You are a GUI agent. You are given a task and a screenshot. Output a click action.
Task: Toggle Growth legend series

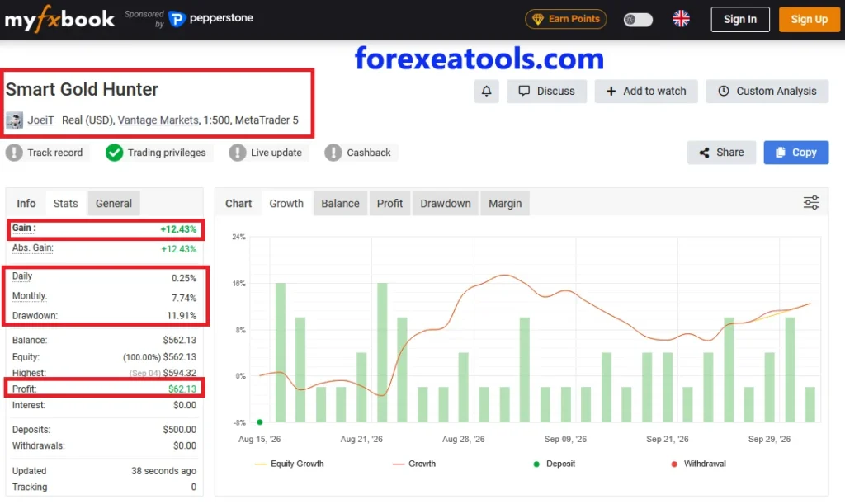[x=414, y=464]
